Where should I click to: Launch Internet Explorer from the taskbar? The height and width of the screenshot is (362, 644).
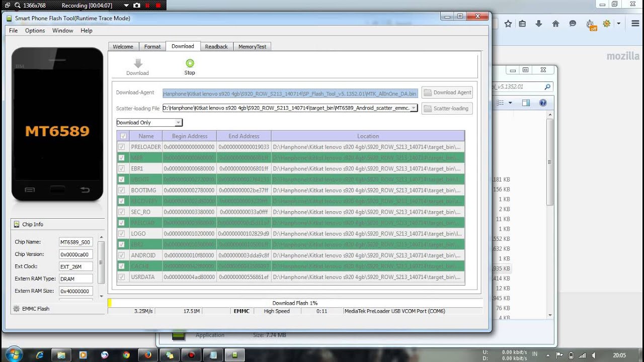(40, 354)
